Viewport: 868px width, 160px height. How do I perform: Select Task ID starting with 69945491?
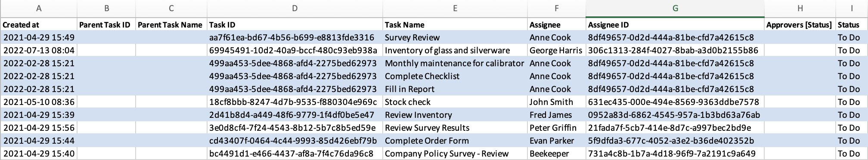pos(295,50)
